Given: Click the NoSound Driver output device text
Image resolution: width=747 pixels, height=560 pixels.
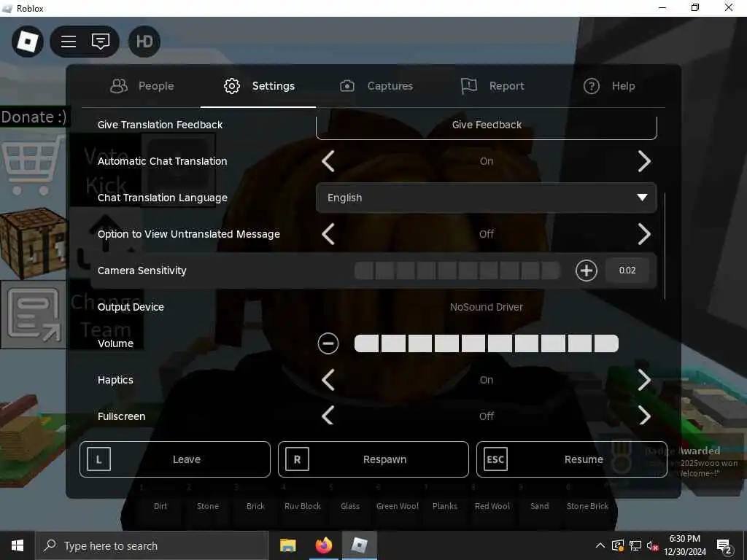Looking at the screenshot, I should coord(487,307).
